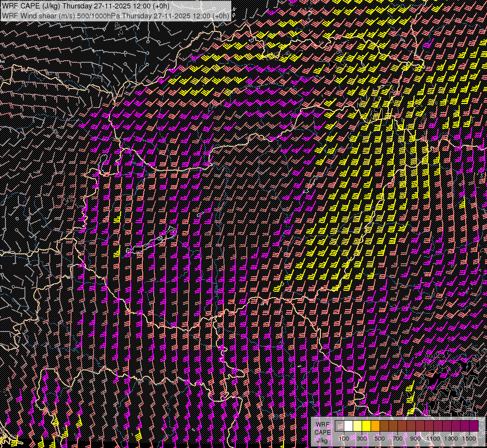Click the J/kg unit label in legend
The width and height of the screenshot is (487, 448).
322,440
